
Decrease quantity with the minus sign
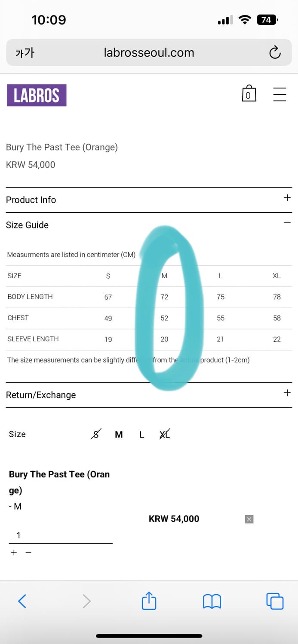point(28,553)
